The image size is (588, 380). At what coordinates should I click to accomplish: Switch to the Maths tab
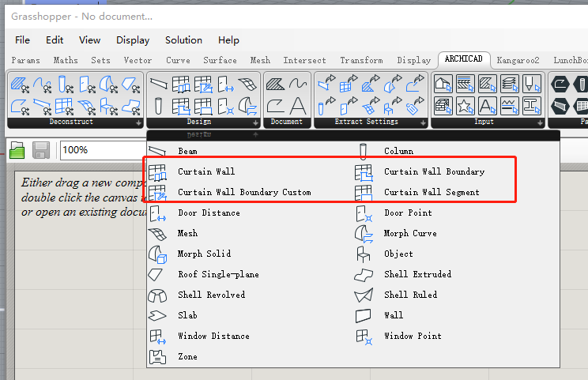tap(66, 60)
